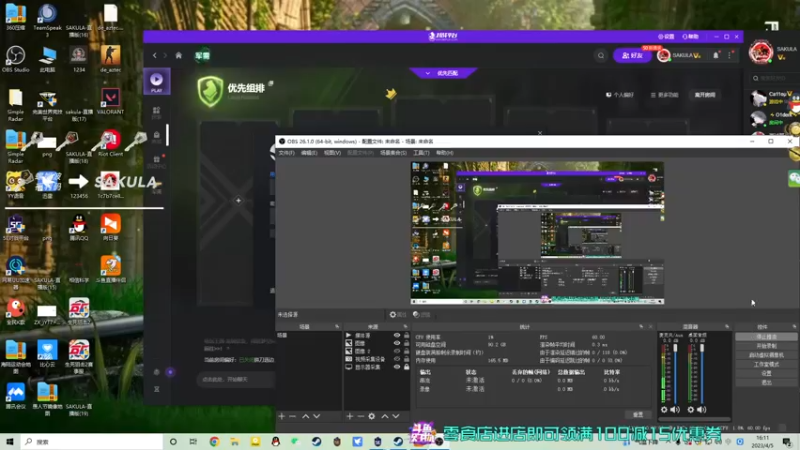Screen dimensions: 800x450
Task: Mute the first mixer channel speaker
Action: [x=675, y=410]
